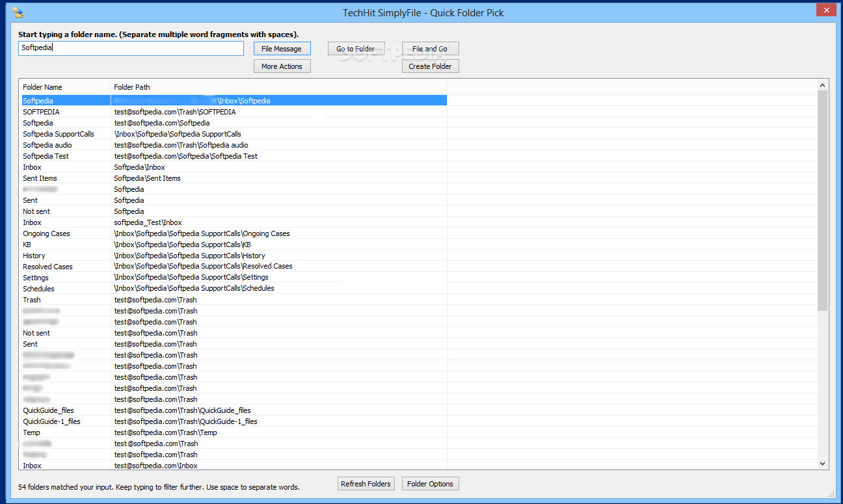Select the Settings folder row
843x504 pixels.
(x=234, y=278)
